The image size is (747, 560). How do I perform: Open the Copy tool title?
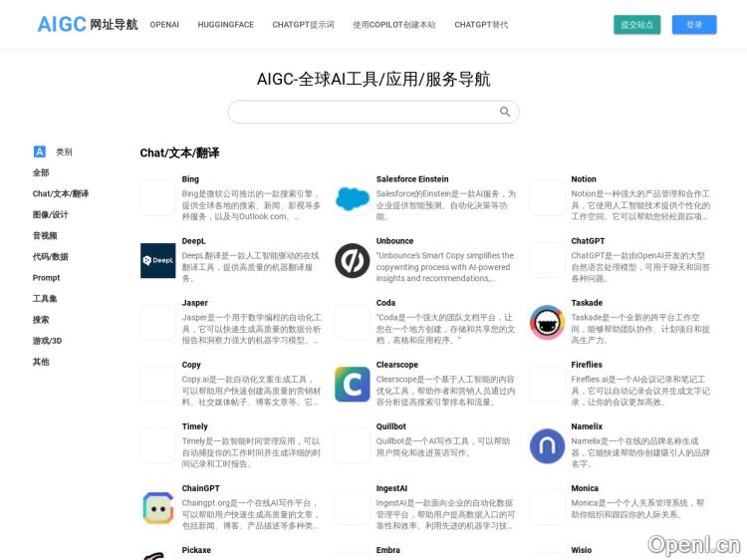191,365
